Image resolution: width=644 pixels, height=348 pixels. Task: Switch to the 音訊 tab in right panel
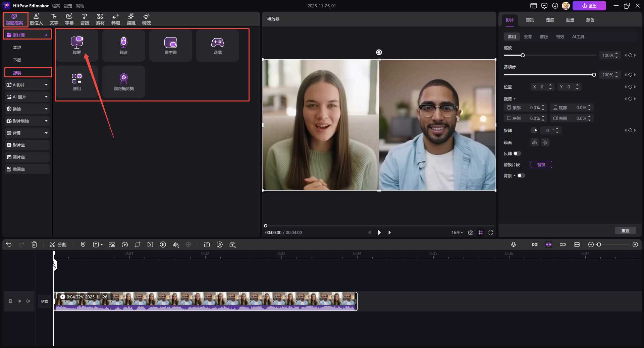point(529,20)
